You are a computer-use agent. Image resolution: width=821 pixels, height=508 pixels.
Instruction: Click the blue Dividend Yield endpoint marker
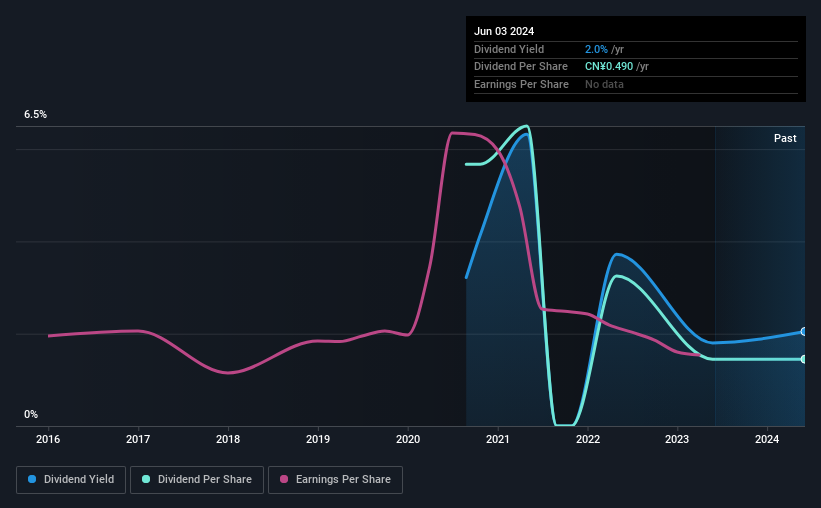804,332
